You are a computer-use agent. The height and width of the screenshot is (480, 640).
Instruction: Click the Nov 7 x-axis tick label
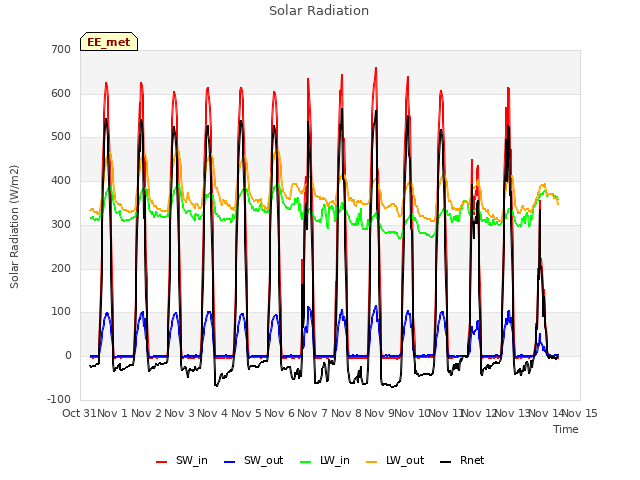click(313, 413)
